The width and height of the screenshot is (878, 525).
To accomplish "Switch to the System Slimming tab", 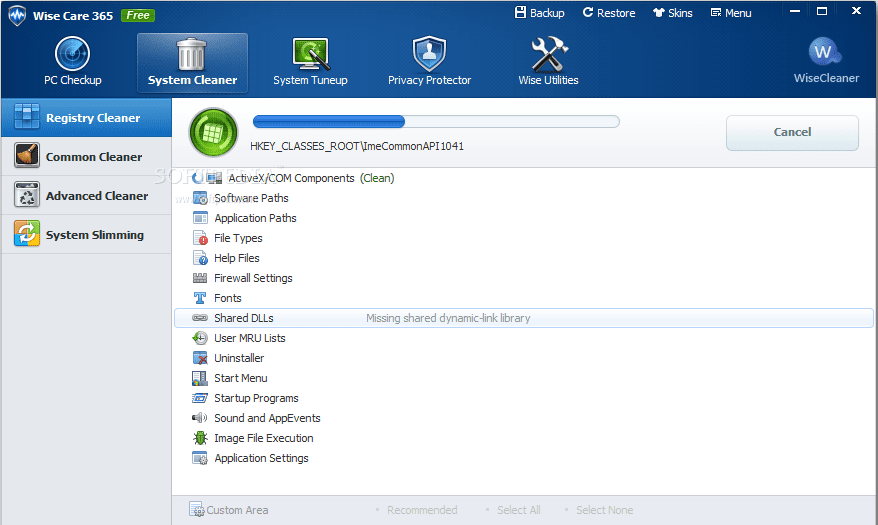I will [86, 235].
